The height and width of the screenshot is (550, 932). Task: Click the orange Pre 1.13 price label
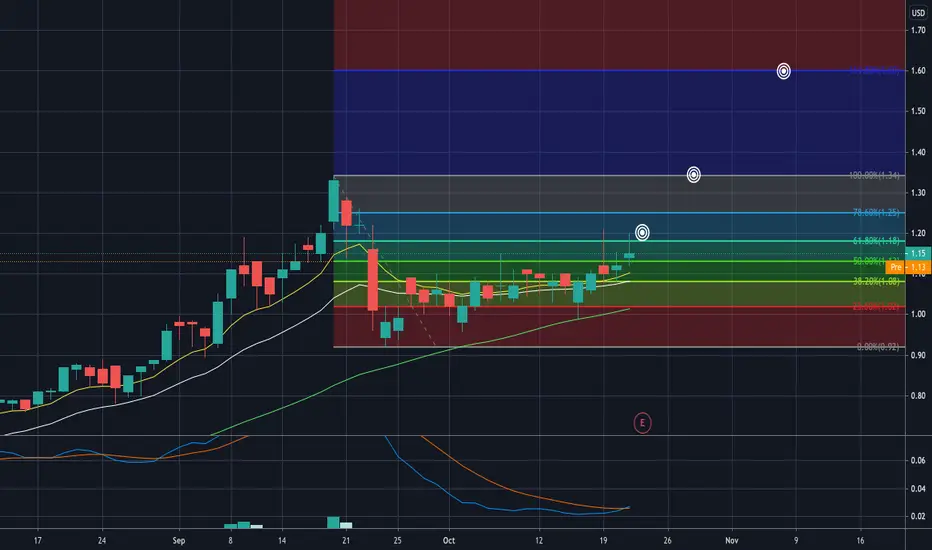908,268
